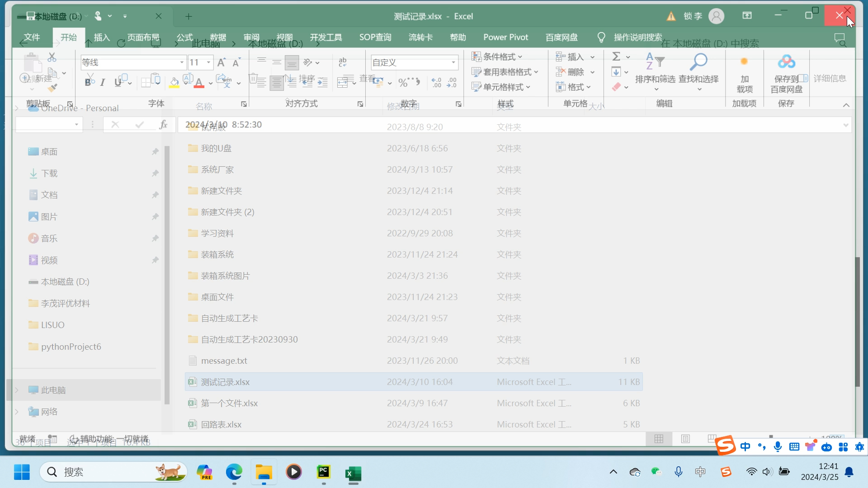Expand the number format 自定义 dropdown
Image resolution: width=868 pixels, height=488 pixels.
(x=453, y=62)
